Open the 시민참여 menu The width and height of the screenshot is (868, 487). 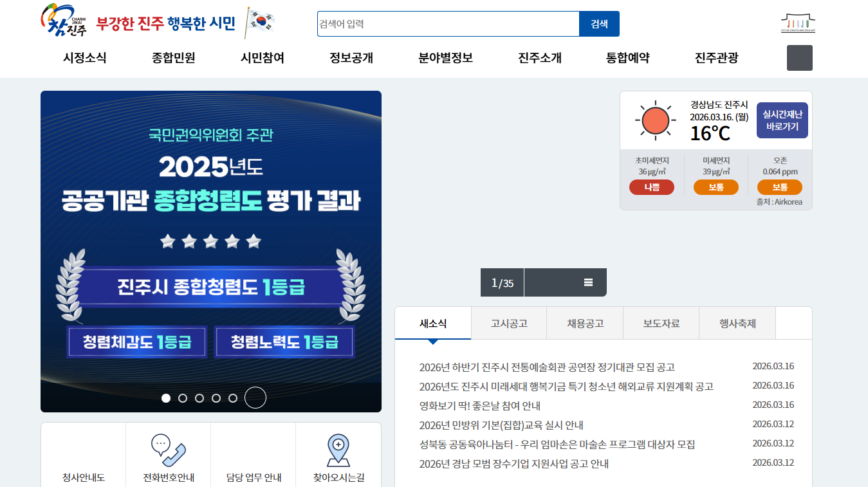pyautogui.click(x=263, y=58)
